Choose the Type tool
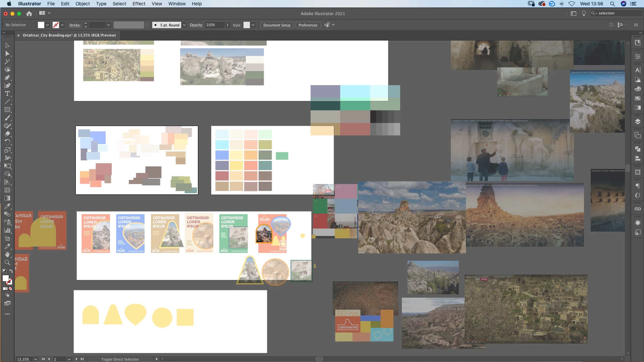The height and width of the screenshot is (362, 644). click(7, 94)
